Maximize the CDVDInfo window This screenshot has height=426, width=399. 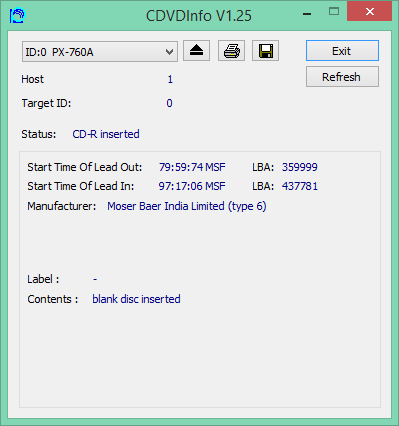pos(334,12)
